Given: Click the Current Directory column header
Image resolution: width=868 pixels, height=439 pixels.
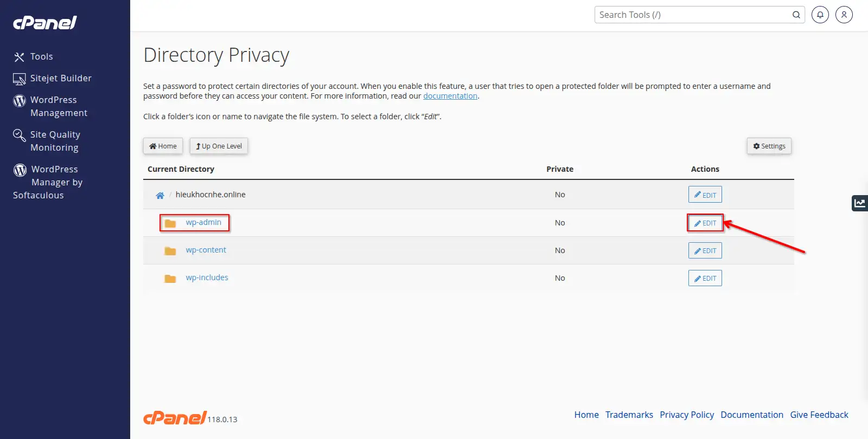Looking at the screenshot, I should coord(181,169).
